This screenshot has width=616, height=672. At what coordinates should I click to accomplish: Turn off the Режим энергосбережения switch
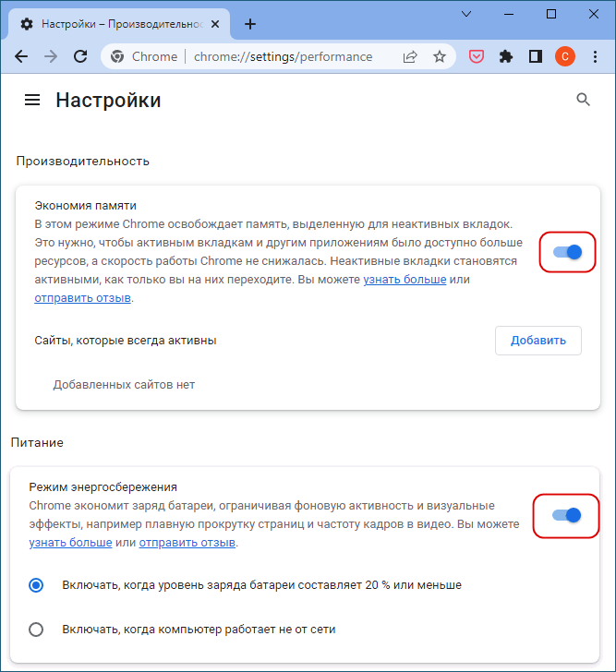point(567,515)
